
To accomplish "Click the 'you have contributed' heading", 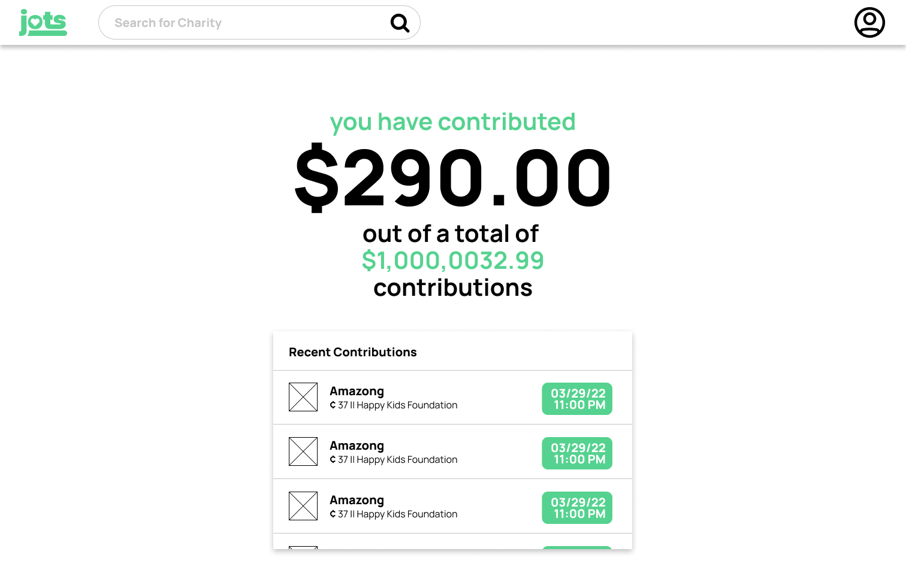I will [453, 122].
